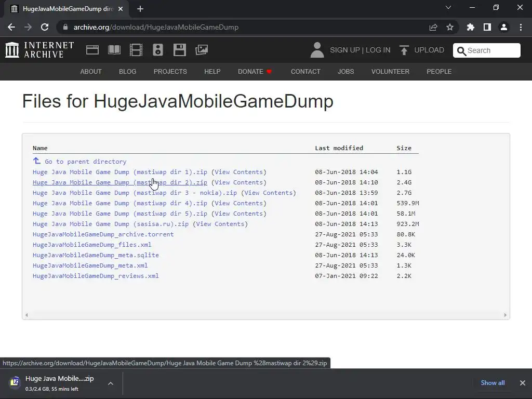
Task: Expand the download item options chevron
Action: pyautogui.click(x=111, y=383)
